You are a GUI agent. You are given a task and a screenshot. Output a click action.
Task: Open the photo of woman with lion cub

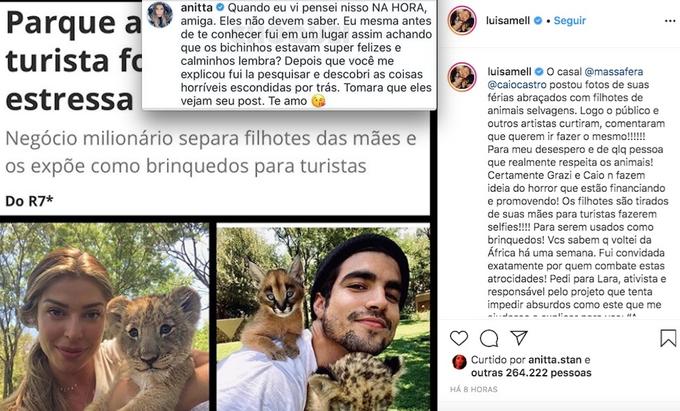(x=104, y=317)
